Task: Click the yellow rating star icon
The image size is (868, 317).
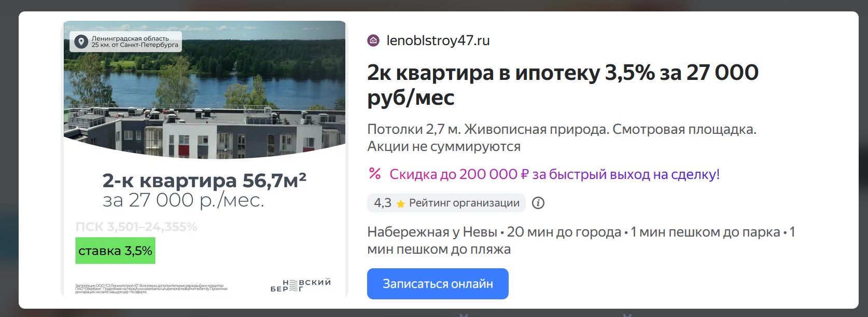Action: 400,204
